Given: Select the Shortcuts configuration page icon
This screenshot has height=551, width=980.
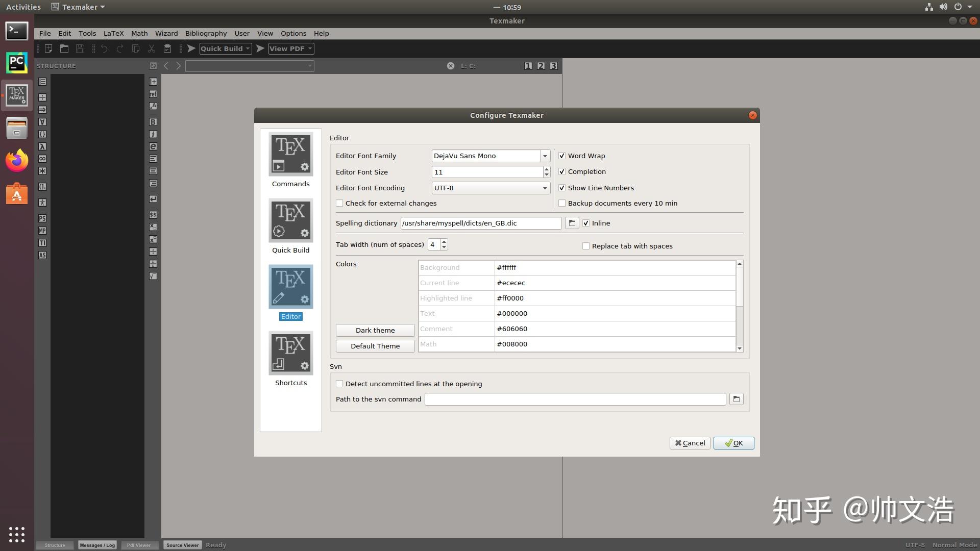Looking at the screenshot, I should click(x=291, y=353).
